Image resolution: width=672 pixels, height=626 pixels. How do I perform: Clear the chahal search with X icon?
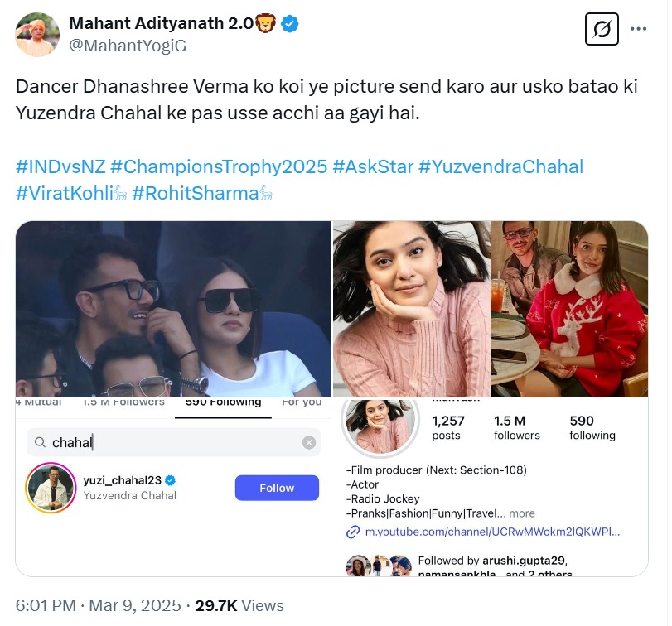(308, 443)
